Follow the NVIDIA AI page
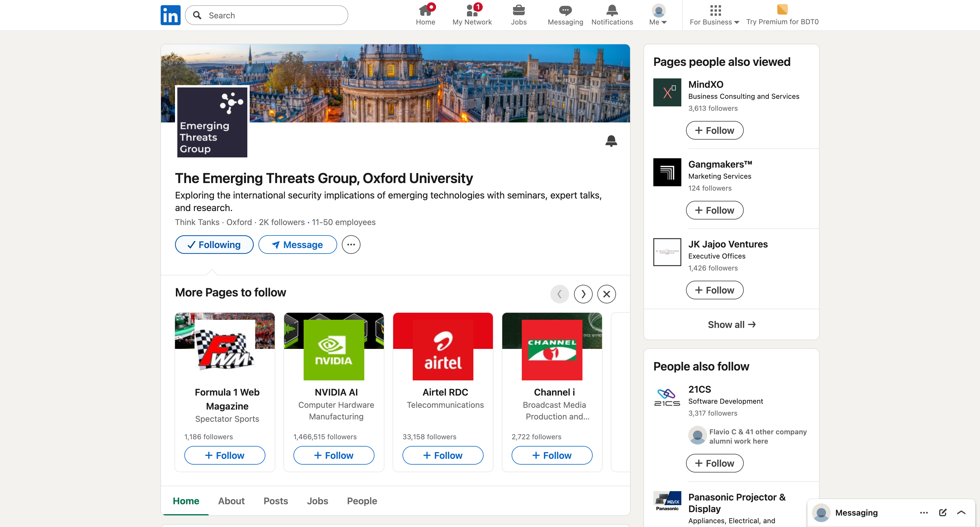Image resolution: width=980 pixels, height=527 pixels. pos(334,455)
